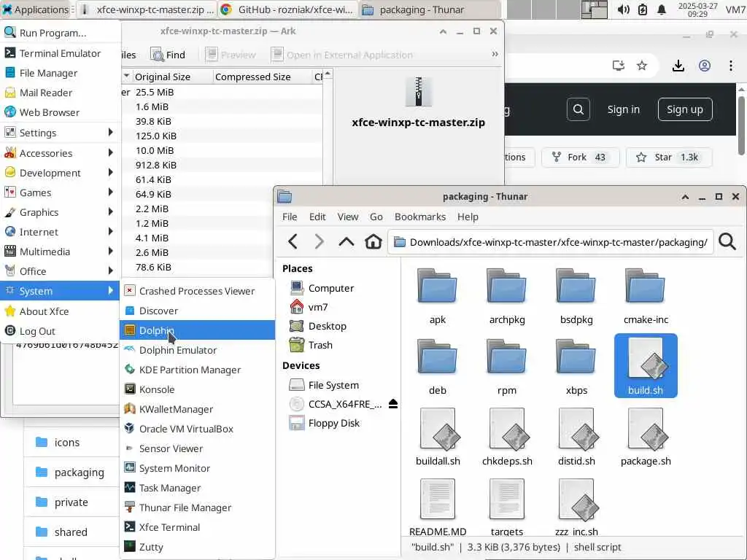Expand Accessories submenu
747x560 pixels.
pos(60,153)
